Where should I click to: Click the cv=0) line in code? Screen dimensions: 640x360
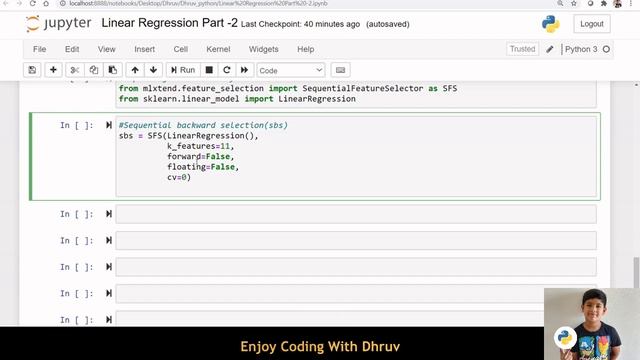point(179,178)
